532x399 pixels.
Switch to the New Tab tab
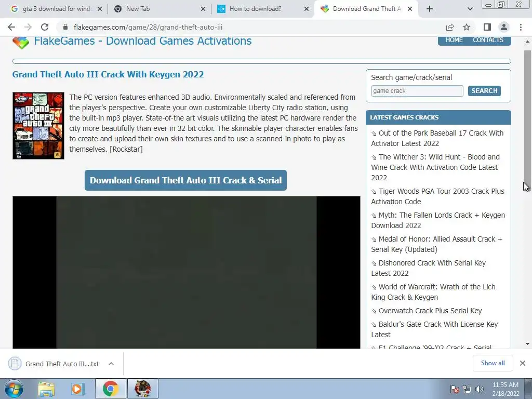pyautogui.click(x=159, y=9)
